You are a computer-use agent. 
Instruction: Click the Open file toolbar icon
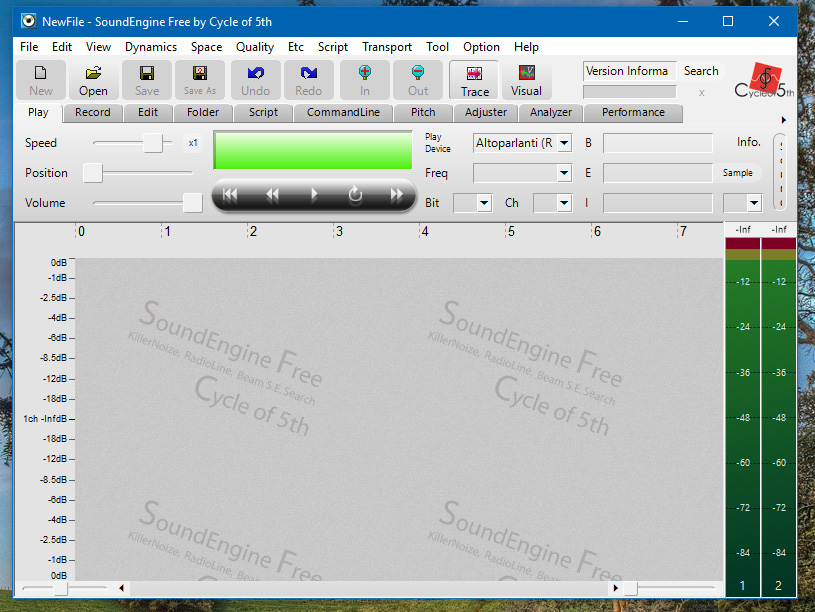pos(93,79)
